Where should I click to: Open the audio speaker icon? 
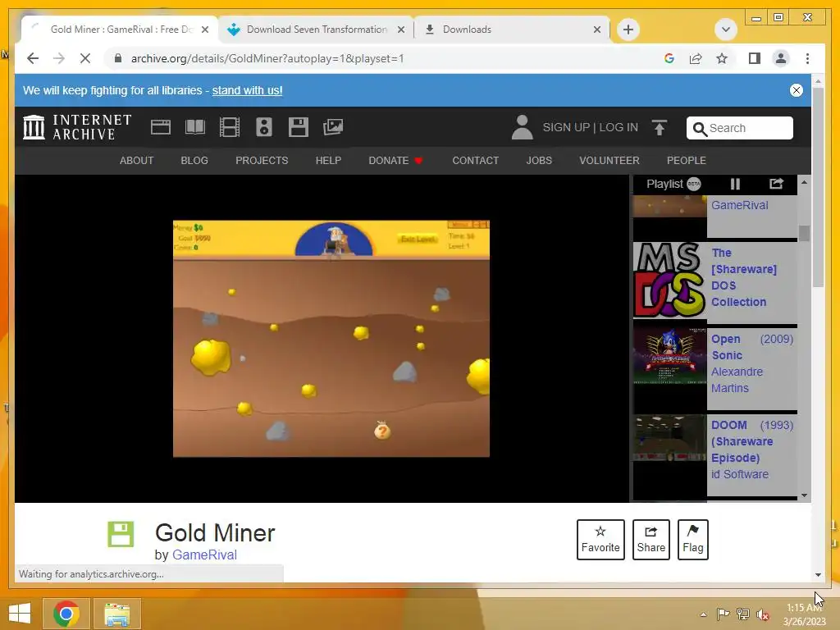(x=264, y=127)
